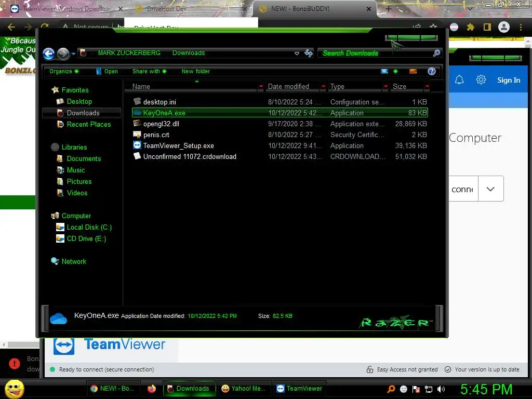Click Open in the Explorer toolbar
Viewport: 532px width, 399px height.
pyautogui.click(x=107, y=71)
